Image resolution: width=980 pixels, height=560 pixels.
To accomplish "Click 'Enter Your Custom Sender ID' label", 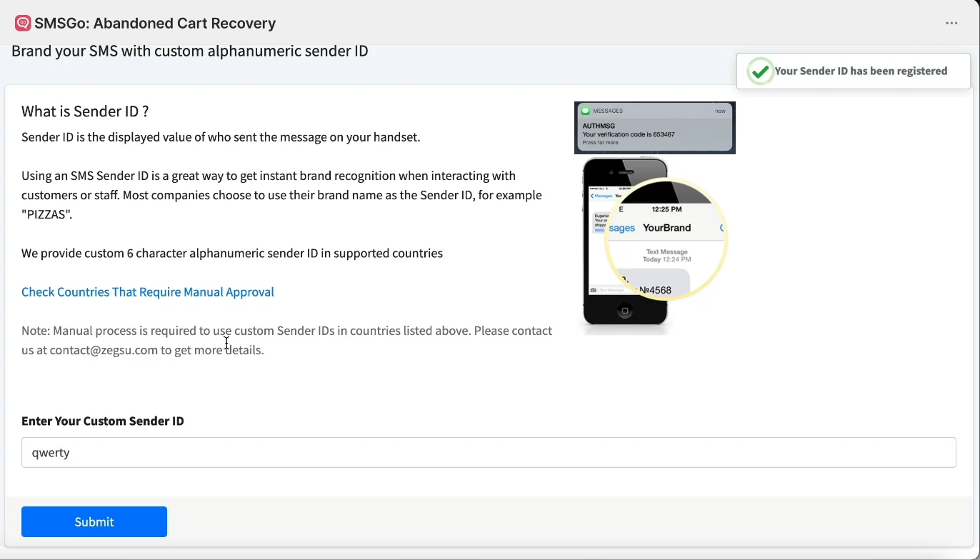I will point(103,421).
